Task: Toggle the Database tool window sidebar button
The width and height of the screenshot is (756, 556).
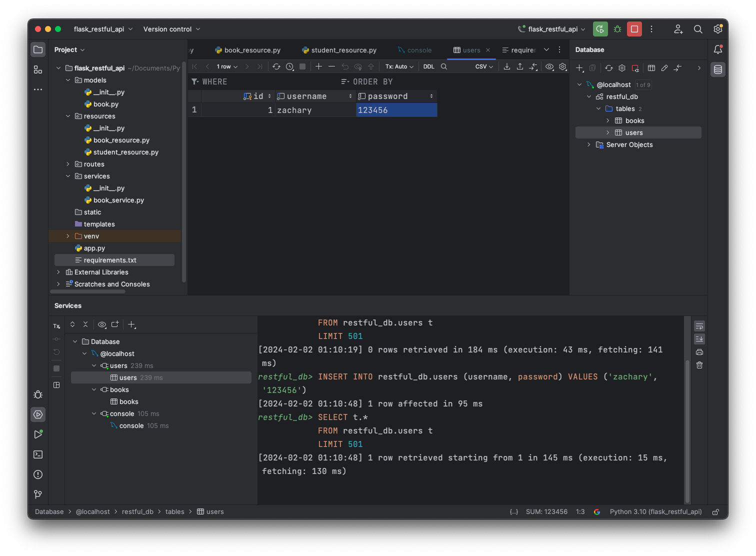Action: pyautogui.click(x=718, y=69)
